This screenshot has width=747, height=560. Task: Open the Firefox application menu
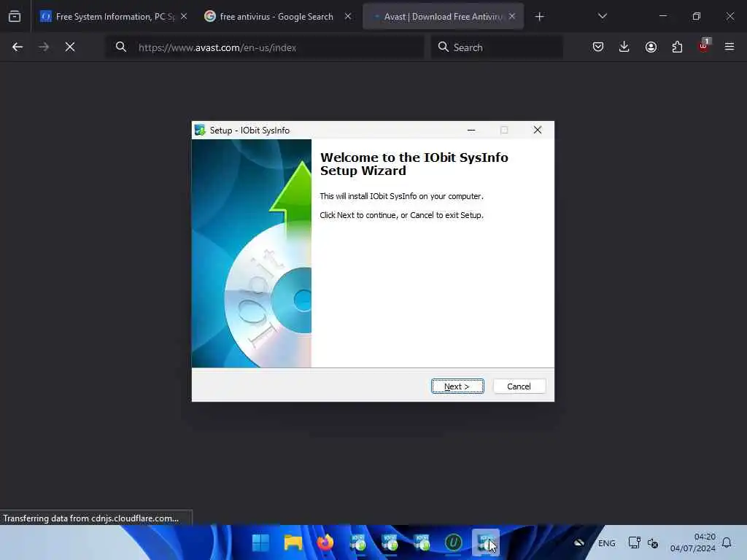[729, 47]
